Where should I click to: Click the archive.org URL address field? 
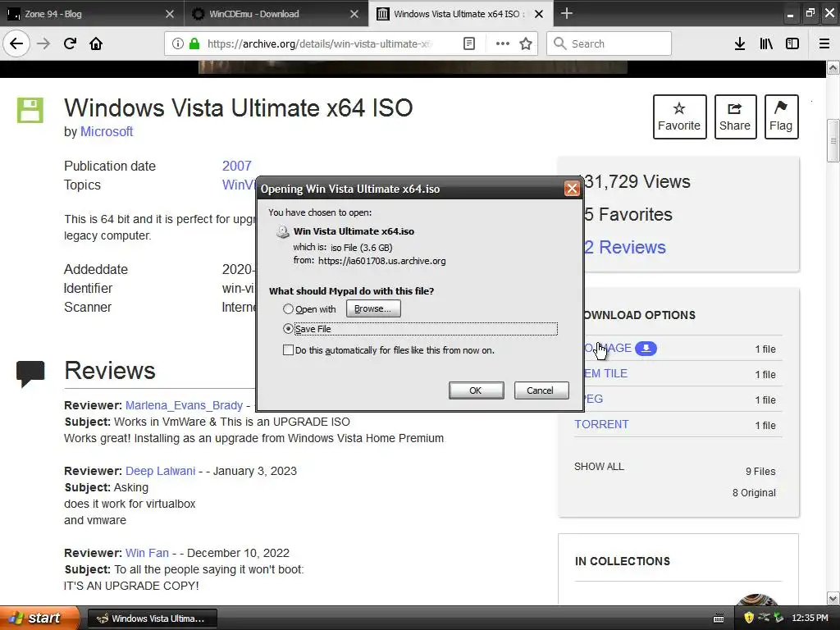[319, 43]
